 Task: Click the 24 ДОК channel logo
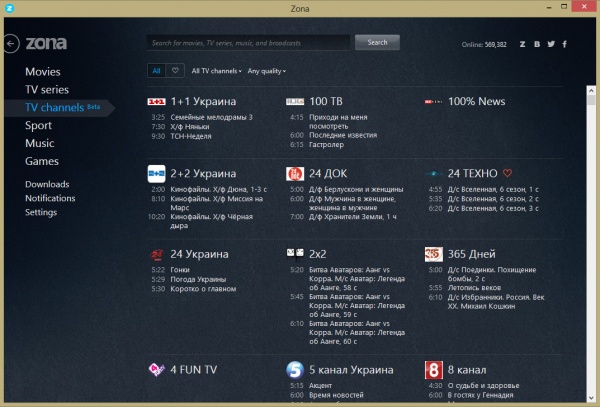pos(295,174)
